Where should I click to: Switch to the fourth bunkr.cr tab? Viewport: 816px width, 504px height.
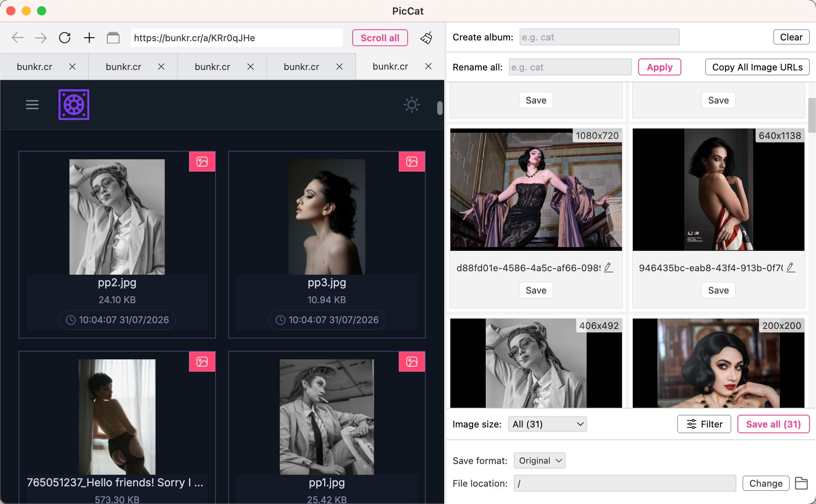click(301, 67)
